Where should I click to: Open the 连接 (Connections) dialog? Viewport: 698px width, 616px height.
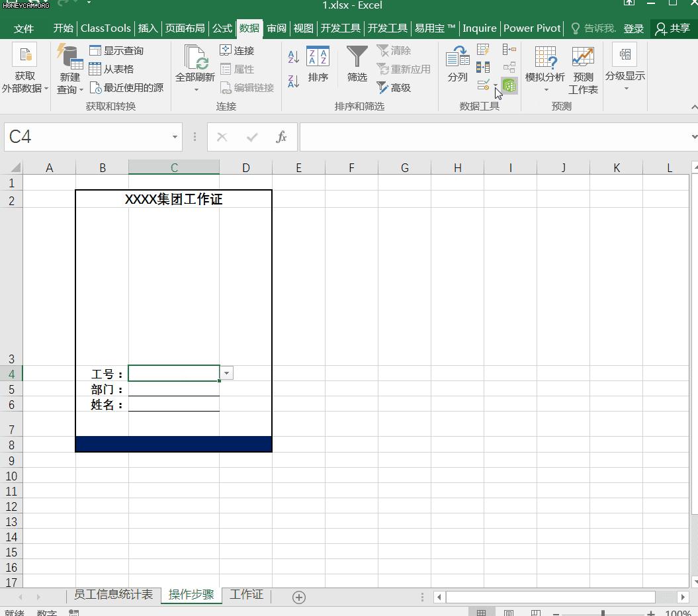[237, 51]
